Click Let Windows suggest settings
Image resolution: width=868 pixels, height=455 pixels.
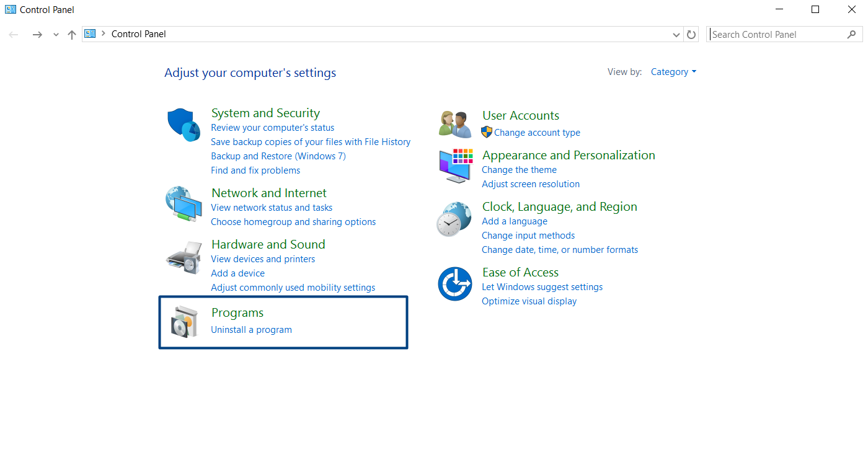pyautogui.click(x=542, y=287)
